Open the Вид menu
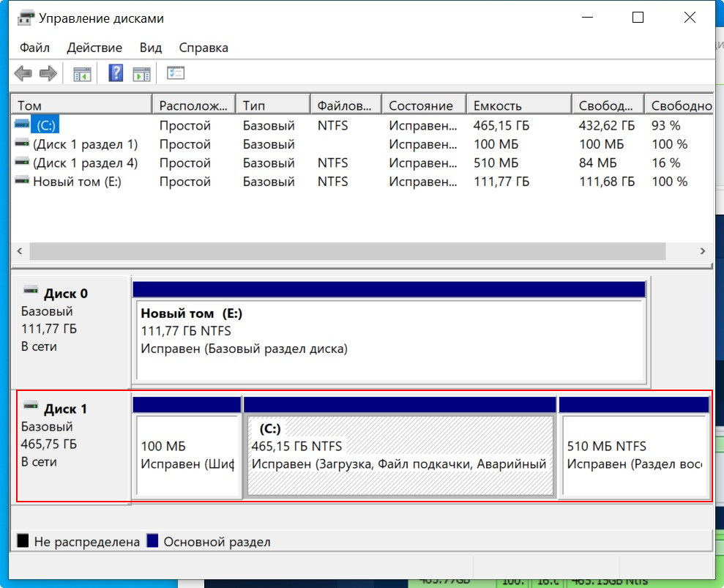Viewport: 724px width, 588px height. [x=151, y=48]
